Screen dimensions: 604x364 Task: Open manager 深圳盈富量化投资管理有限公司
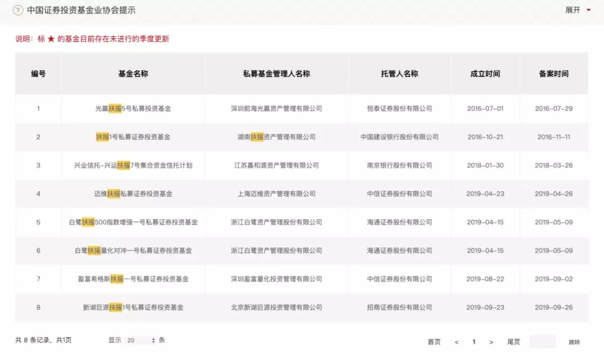276,279
